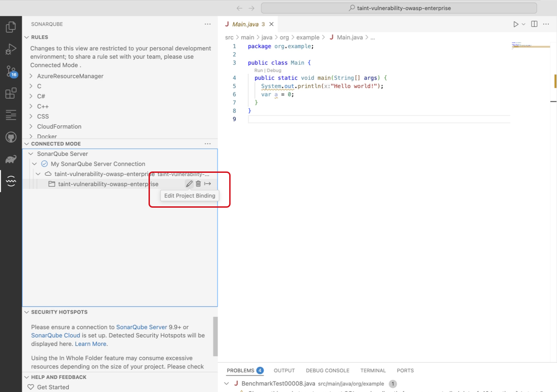The width and height of the screenshot is (557, 392).
Task: Click the list icon in activity bar
Action: tap(11, 115)
